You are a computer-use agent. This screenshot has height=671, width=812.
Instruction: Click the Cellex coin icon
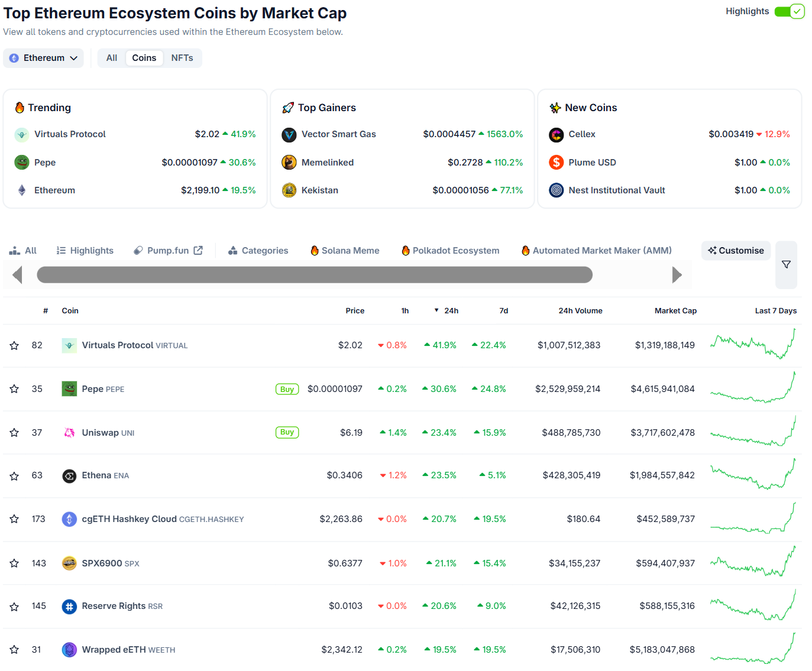[x=557, y=135]
